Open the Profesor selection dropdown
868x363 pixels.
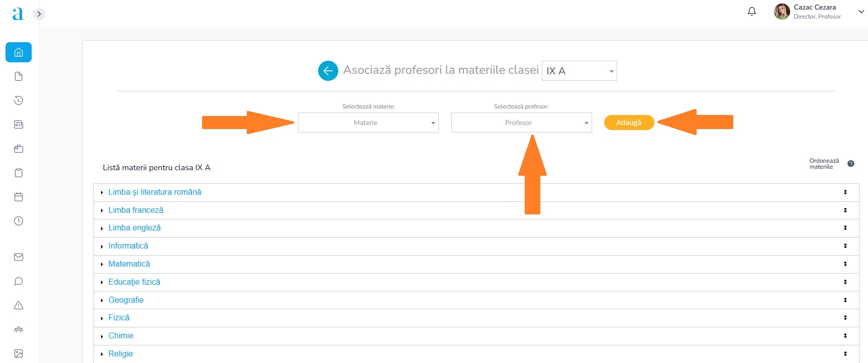point(521,123)
